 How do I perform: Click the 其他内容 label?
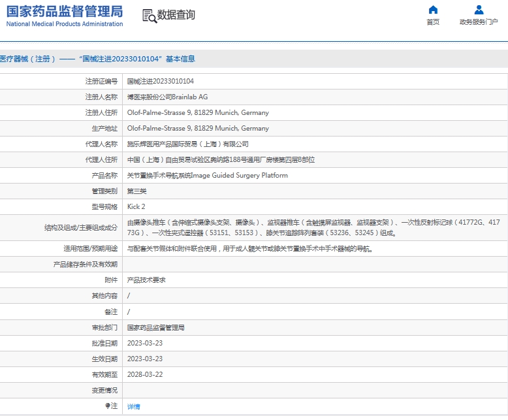click(x=104, y=296)
